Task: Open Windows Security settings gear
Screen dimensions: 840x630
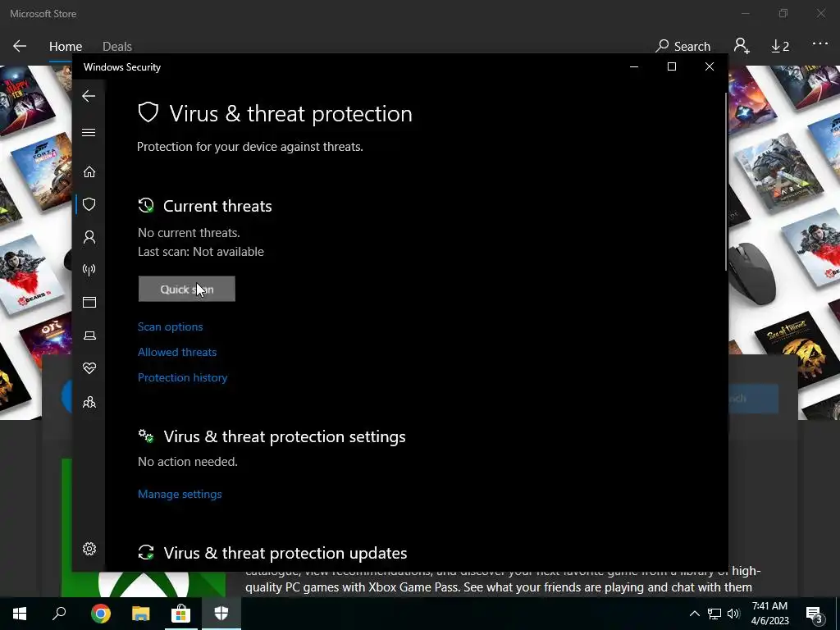Action: pos(89,549)
